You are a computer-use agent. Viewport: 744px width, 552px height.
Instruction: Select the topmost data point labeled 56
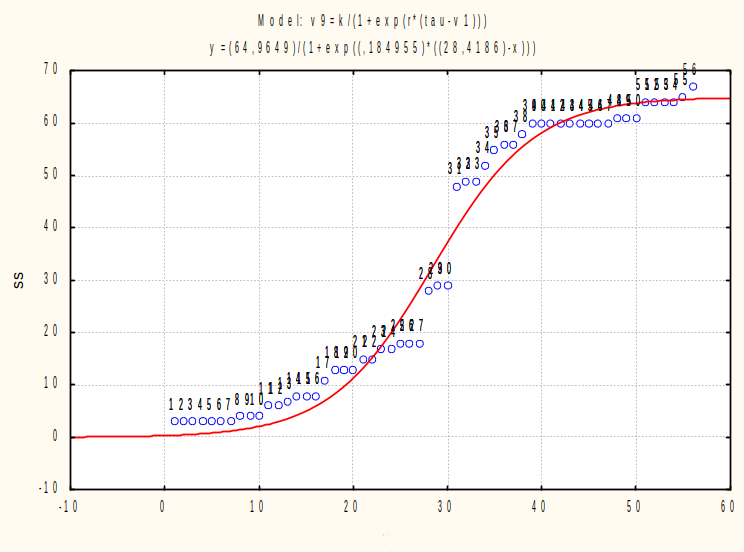pos(693,86)
